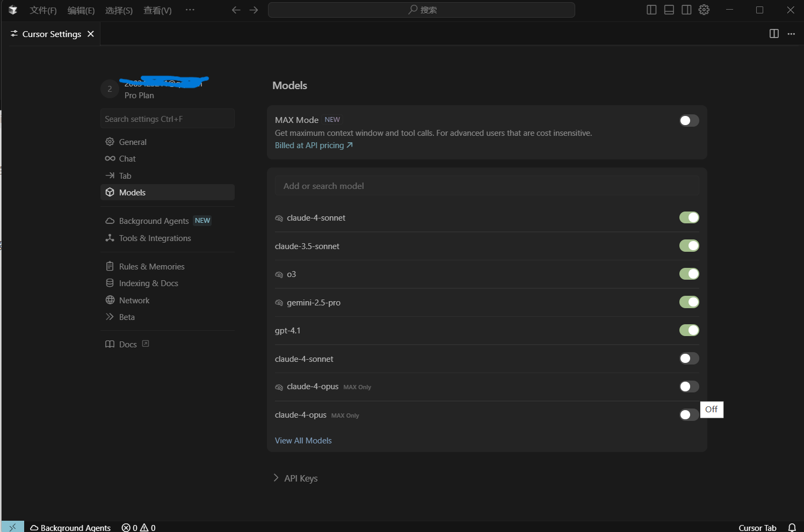
Task: Toggle MAX Mode switch
Action: pyautogui.click(x=689, y=120)
